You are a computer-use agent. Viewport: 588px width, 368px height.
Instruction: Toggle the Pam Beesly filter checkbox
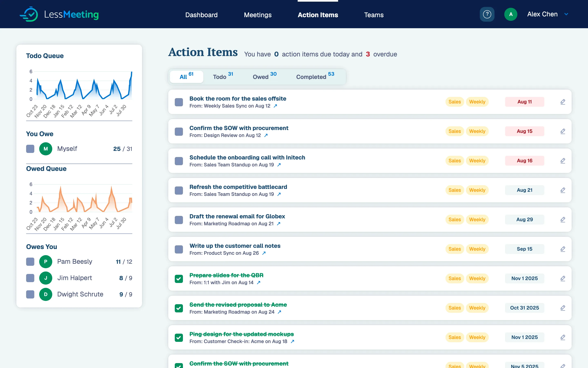coord(30,262)
